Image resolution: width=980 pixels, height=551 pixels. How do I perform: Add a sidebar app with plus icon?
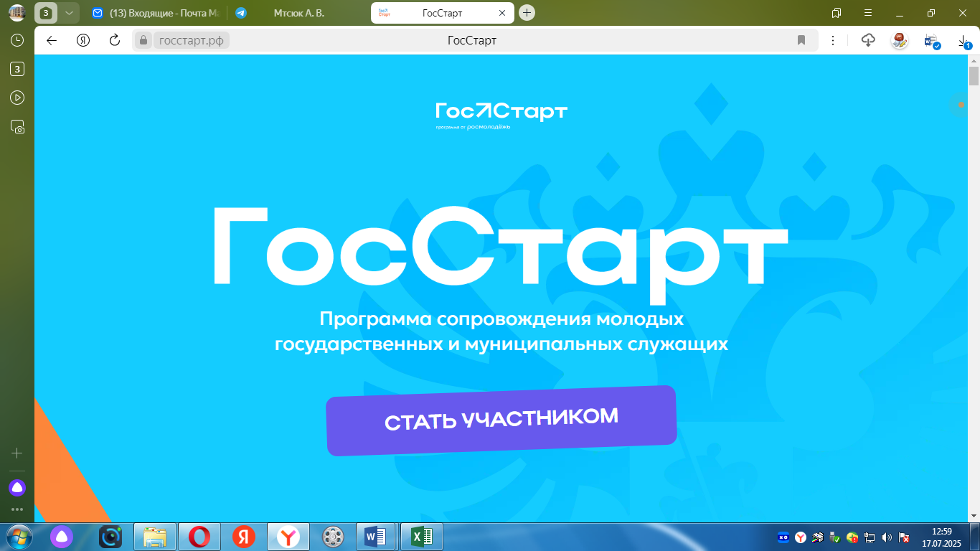click(x=17, y=453)
